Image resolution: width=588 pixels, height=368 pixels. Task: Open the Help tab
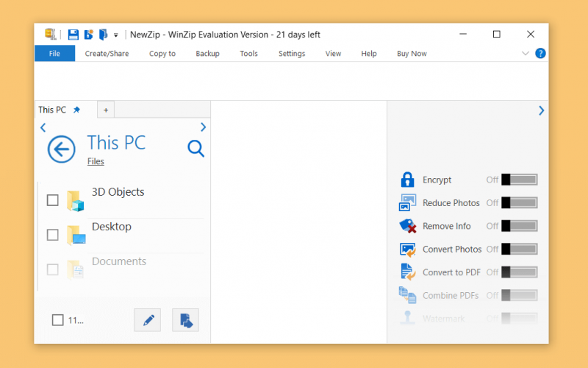[369, 53]
